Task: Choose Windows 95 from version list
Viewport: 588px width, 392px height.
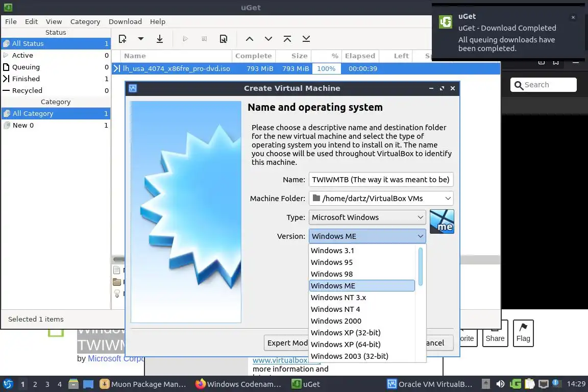Action: (x=362, y=262)
